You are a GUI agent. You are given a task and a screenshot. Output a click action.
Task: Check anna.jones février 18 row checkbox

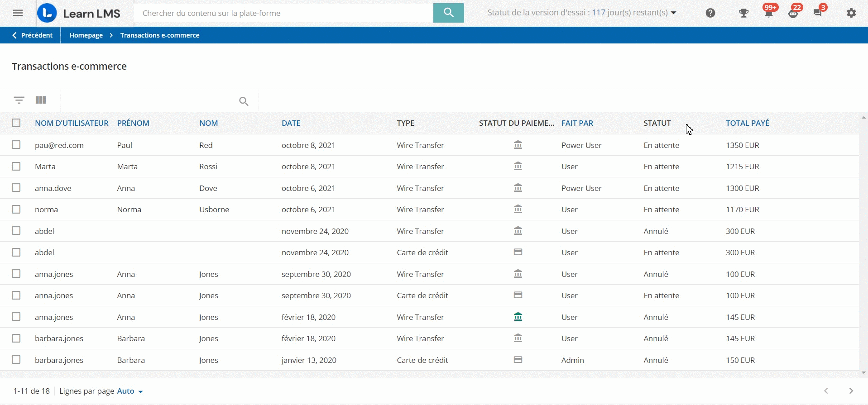click(16, 317)
